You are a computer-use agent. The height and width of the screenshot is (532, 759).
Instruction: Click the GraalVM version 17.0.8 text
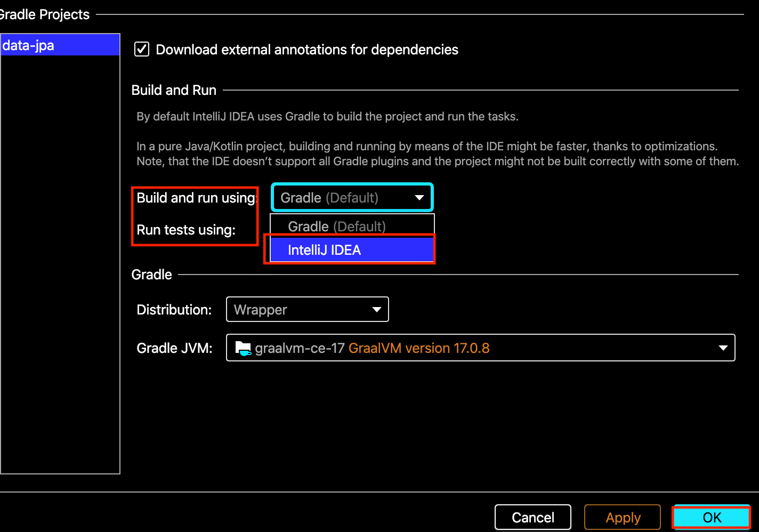pos(419,348)
